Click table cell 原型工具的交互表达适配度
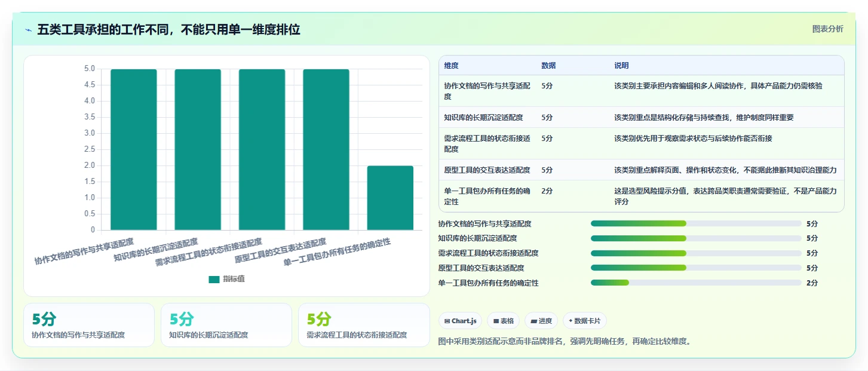The image size is (868, 371). 487,170
